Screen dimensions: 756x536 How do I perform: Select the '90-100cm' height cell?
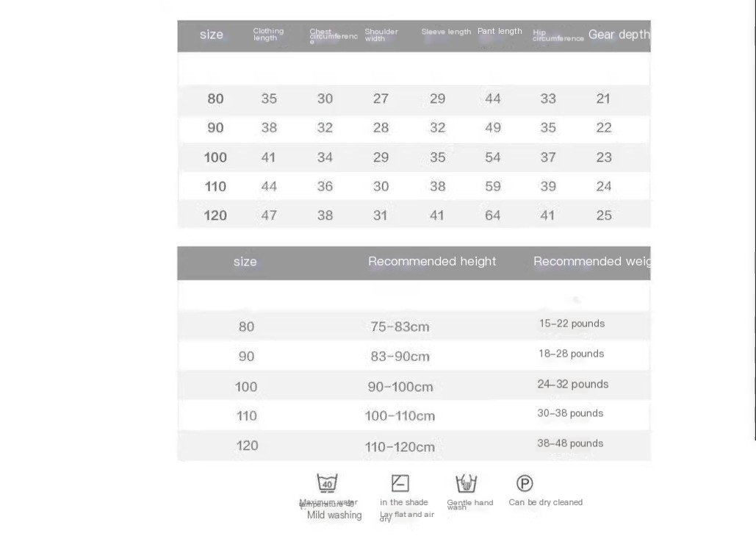[400, 387]
